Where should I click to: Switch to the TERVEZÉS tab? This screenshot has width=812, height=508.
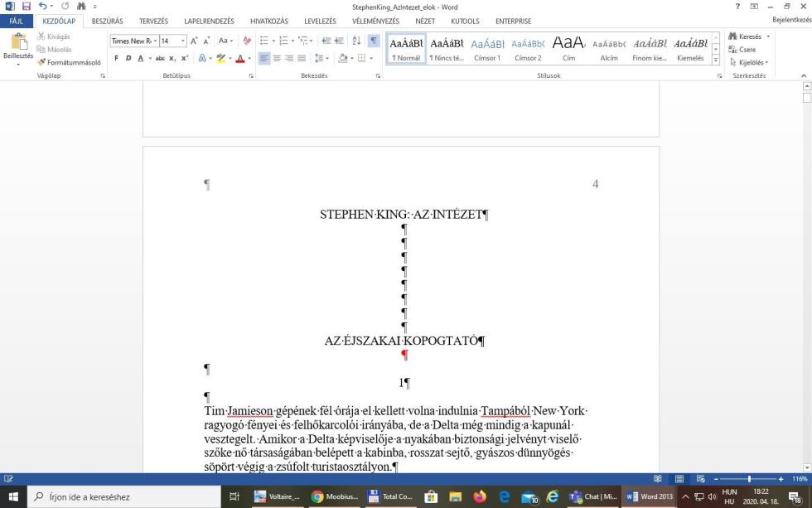153,22
